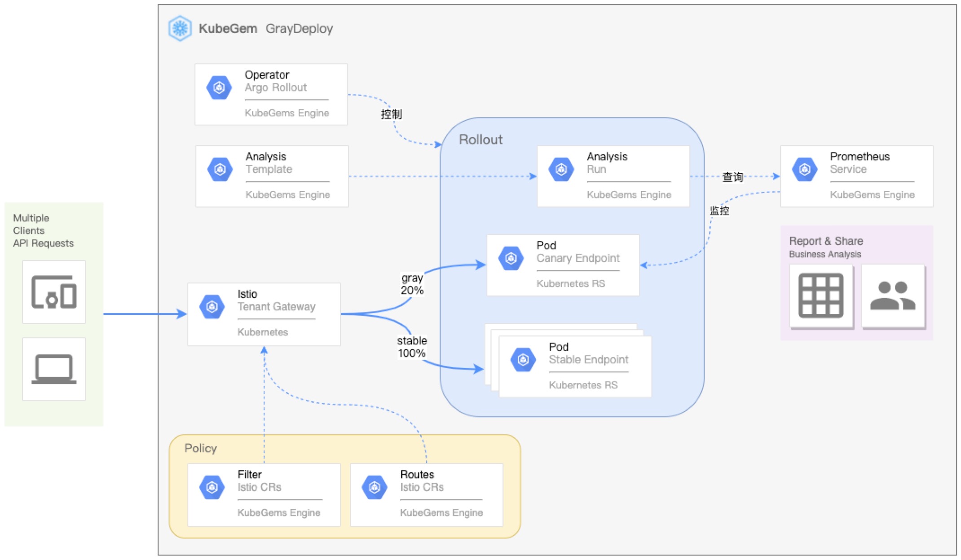Click 'Multiple Clients API Requests' text
The height and width of the screenshot is (560, 961).
pyautogui.click(x=43, y=230)
